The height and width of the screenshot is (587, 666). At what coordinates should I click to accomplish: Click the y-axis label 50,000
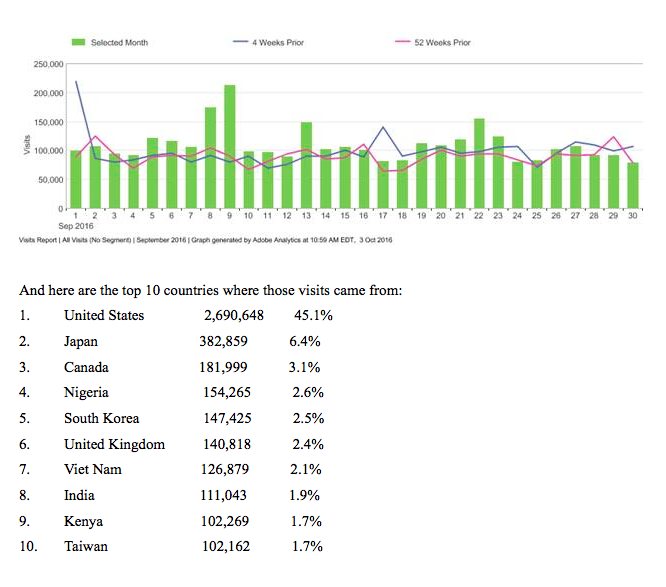point(51,180)
